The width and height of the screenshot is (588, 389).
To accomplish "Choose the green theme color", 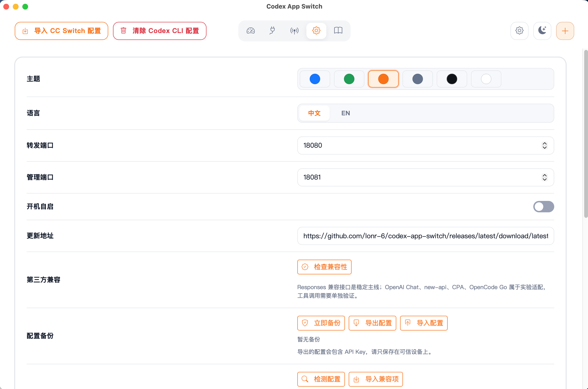I will click(x=349, y=79).
